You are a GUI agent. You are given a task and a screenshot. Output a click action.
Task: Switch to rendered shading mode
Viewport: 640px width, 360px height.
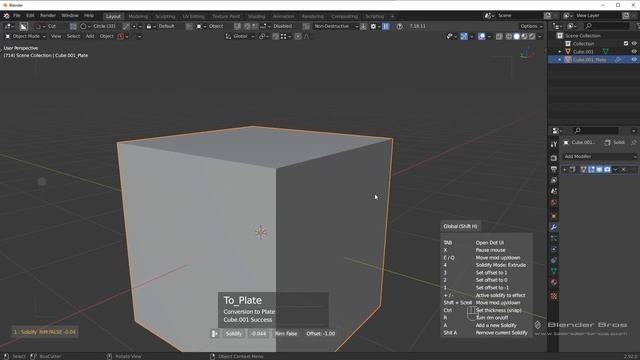click(532, 36)
